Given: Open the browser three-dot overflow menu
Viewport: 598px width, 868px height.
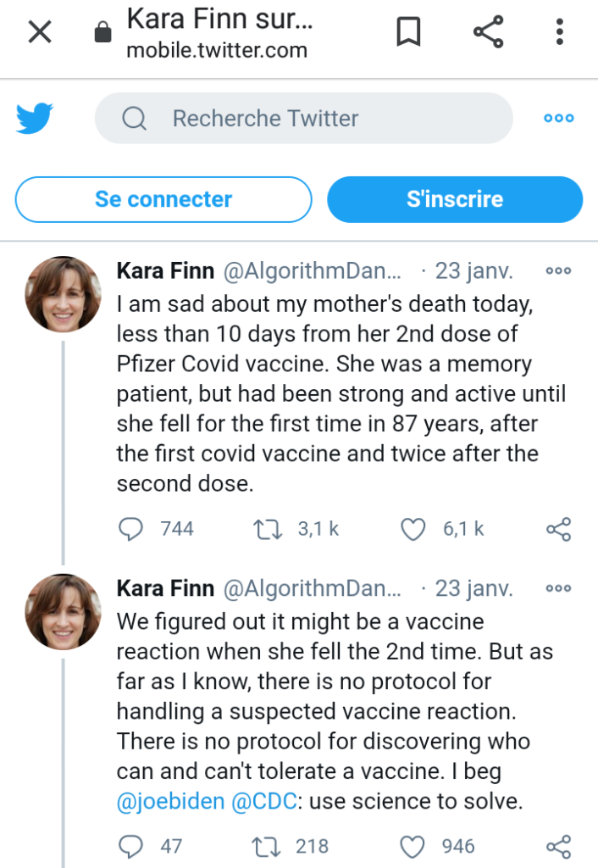Looking at the screenshot, I should [x=560, y=32].
